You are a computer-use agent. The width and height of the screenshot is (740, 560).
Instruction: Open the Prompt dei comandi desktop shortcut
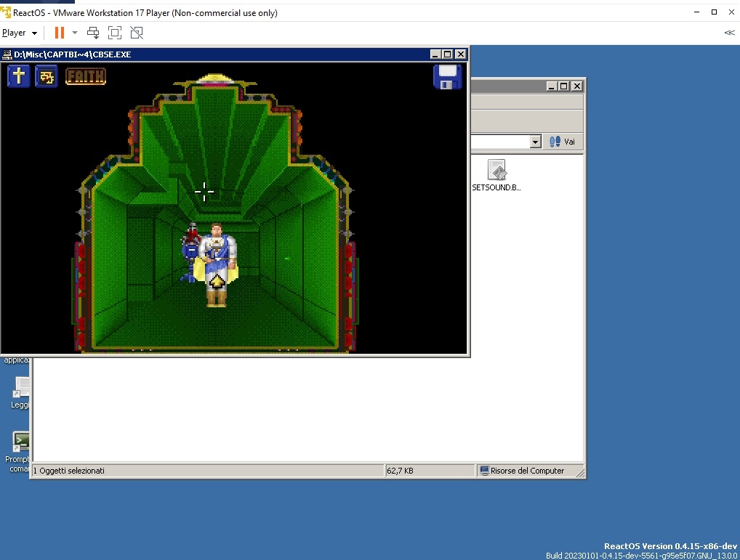[x=20, y=452]
